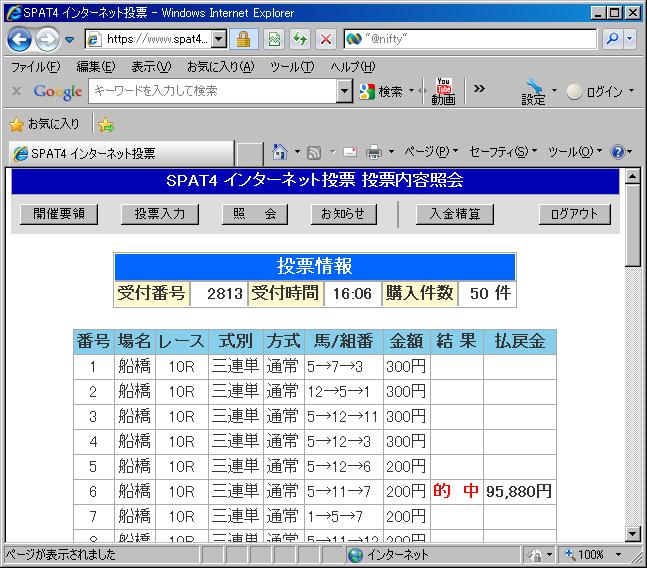Click the page scrollbar down arrow
Viewport: 647px width, 568px height.
tap(632, 534)
